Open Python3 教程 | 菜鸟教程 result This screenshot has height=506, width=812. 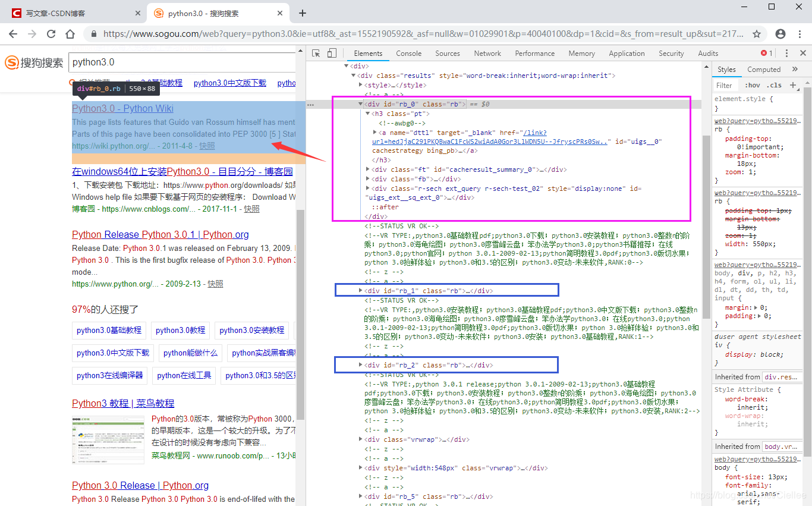tap(123, 403)
